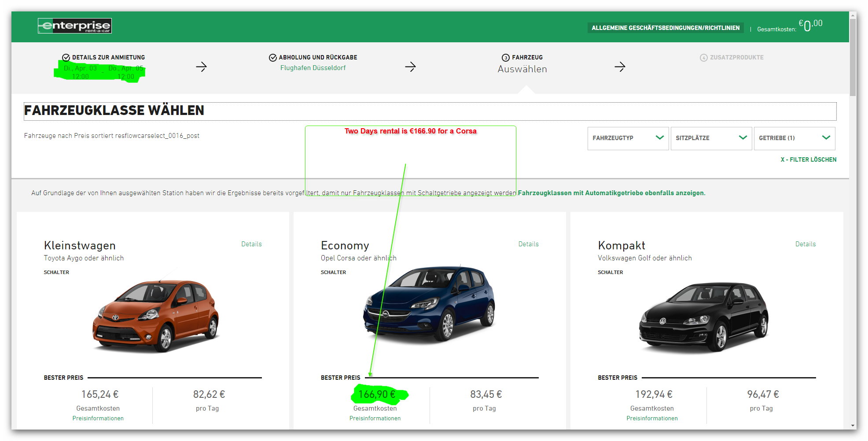Click the scrollbar down arrow
The image size is (868, 441).
[x=853, y=426]
